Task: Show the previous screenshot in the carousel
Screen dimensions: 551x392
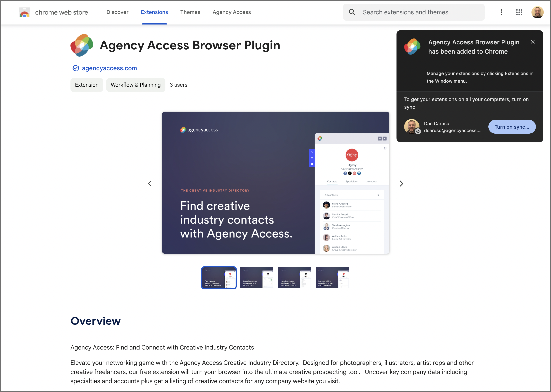Action: click(150, 184)
